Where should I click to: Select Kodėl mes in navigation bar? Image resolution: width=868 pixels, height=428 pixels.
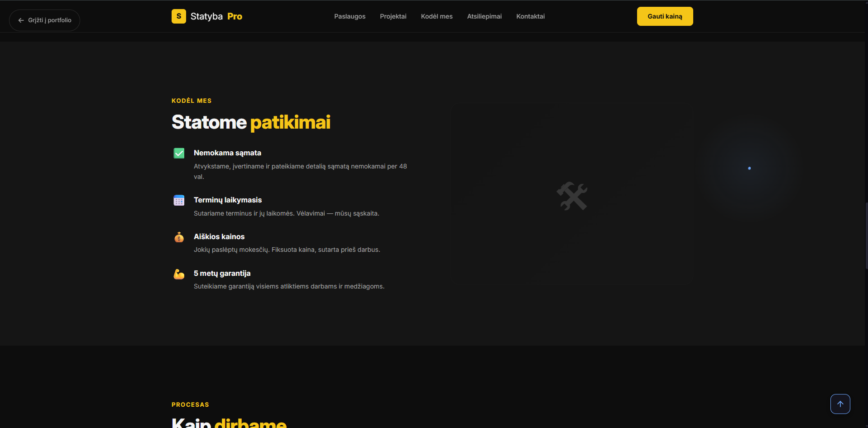click(436, 16)
